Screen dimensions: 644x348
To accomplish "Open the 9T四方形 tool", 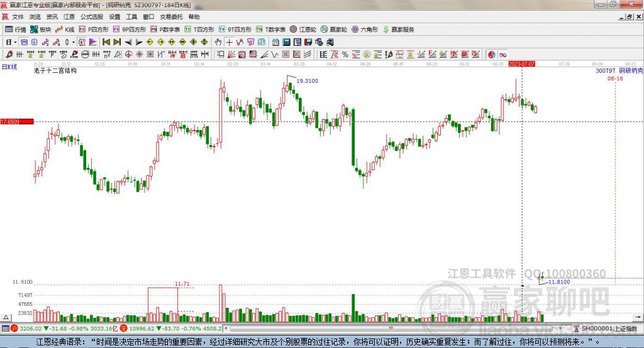I will (x=235, y=29).
